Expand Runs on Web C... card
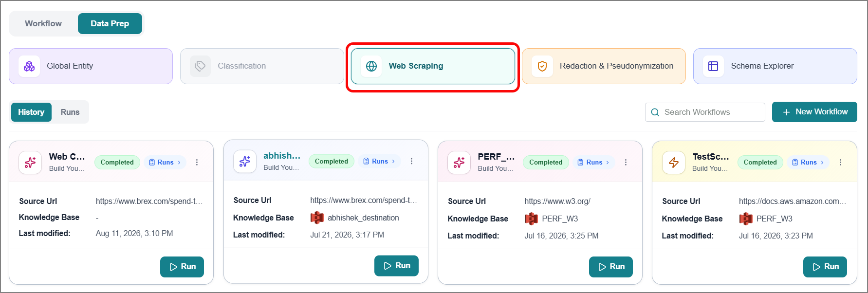Image resolution: width=868 pixels, height=293 pixels. coord(165,162)
